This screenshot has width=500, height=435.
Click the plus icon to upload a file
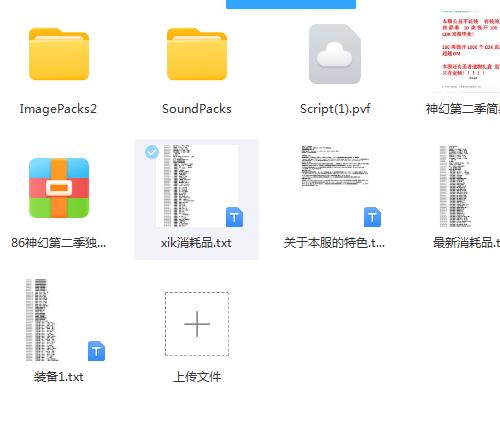click(197, 324)
